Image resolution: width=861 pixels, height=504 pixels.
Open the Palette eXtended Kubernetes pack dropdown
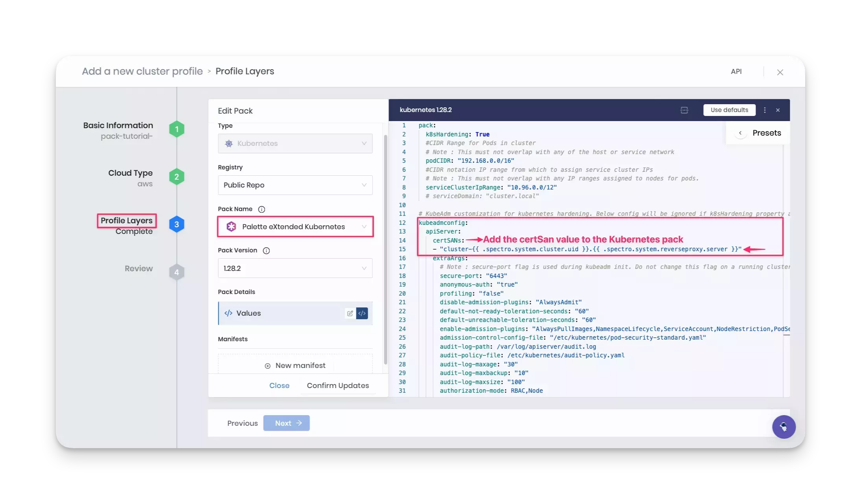point(295,226)
